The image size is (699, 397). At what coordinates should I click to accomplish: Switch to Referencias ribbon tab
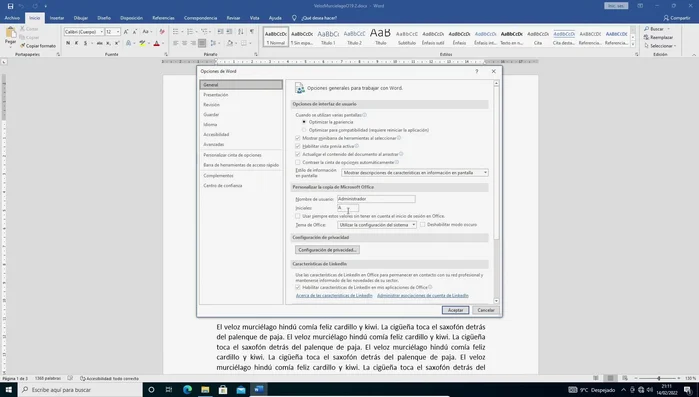pos(163,18)
